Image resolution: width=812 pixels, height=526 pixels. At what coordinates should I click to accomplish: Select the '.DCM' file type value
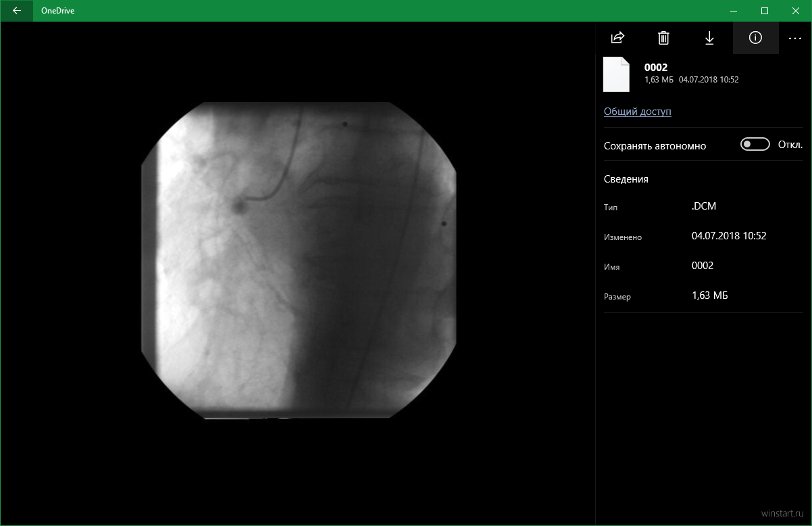pyautogui.click(x=703, y=207)
